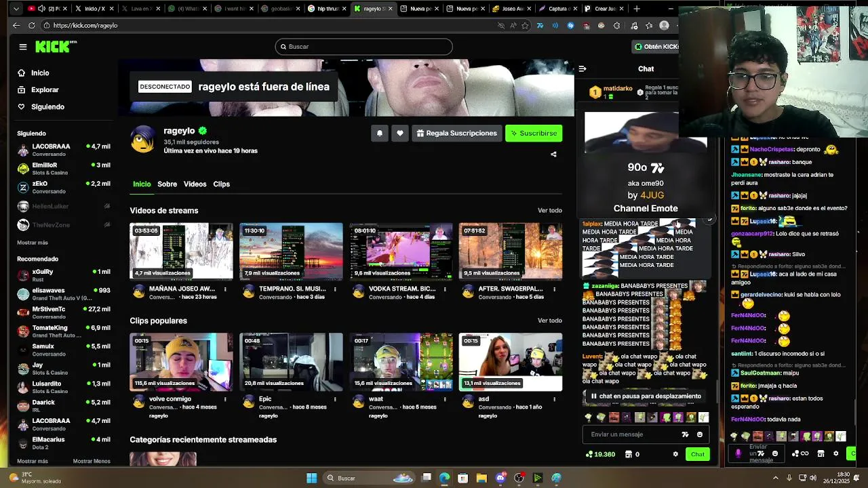Click the Obtén KICK button
The height and width of the screenshot is (488, 868).
tap(655, 47)
